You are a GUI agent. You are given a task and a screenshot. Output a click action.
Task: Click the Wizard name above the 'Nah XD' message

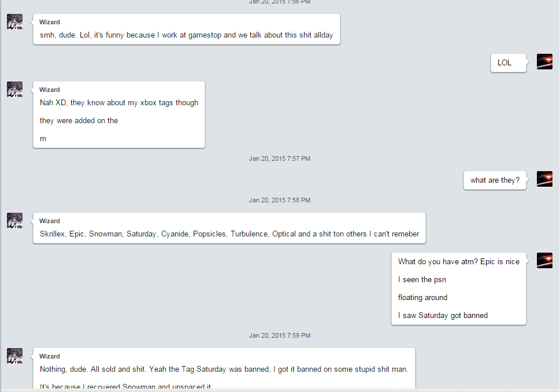tap(49, 90)
